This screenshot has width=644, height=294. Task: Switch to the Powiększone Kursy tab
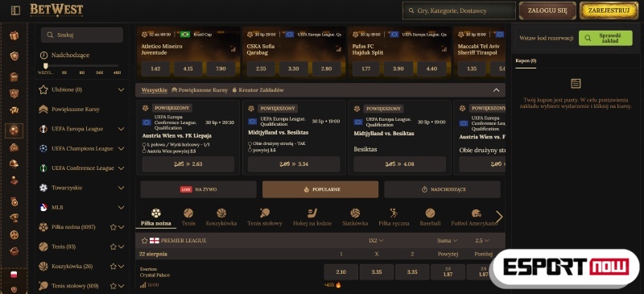pyautogui.click(x=200, y=90)
